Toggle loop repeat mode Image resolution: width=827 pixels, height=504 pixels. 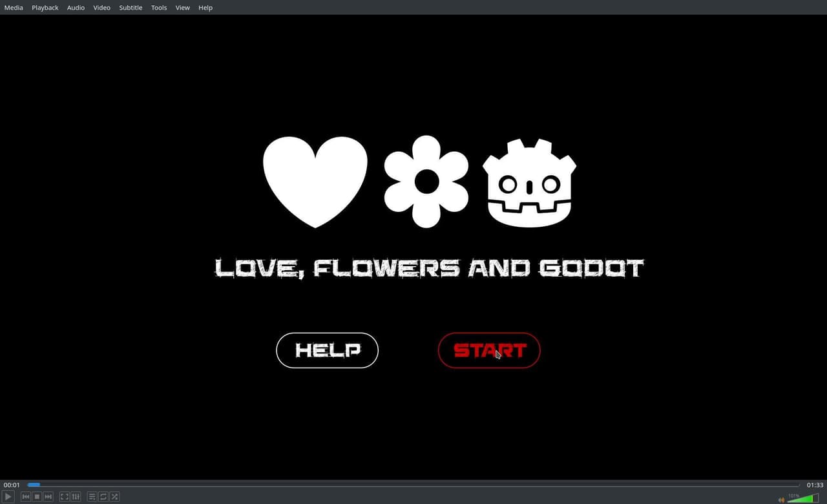click(x=103, y=497)
